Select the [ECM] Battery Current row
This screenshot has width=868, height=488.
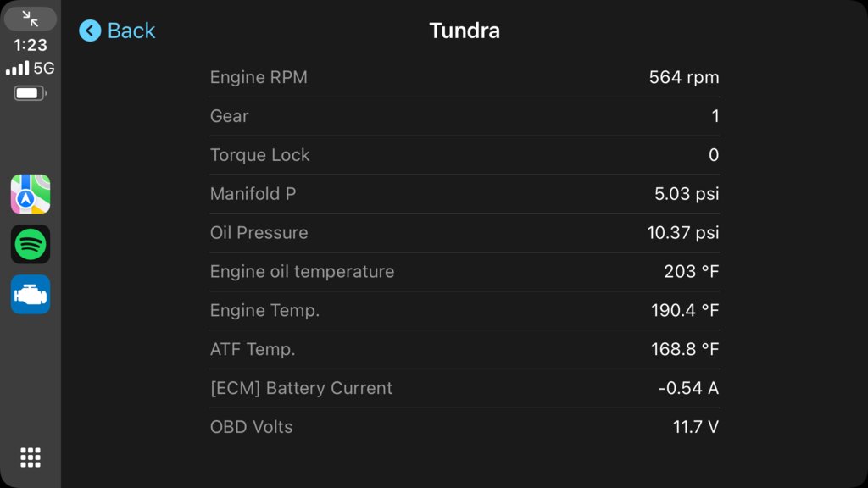[x=465, y=388]
